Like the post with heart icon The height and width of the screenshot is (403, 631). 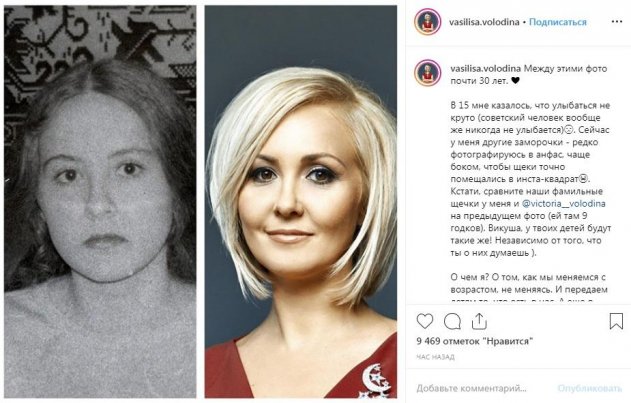pyautogui.click(x=425, y=321)
